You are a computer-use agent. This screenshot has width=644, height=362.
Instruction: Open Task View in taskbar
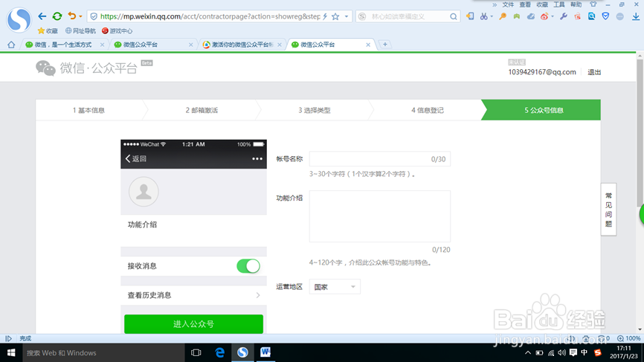click(x=196, y=352)
